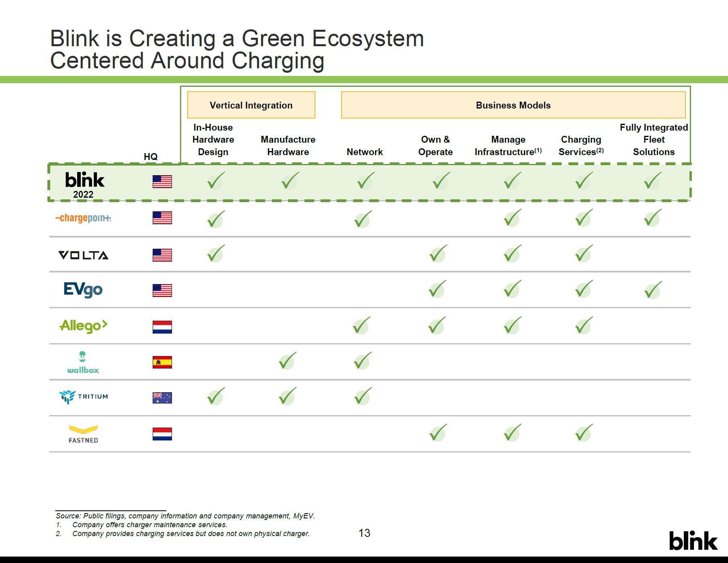Click the Spanish flag in Wallbox row
This screenshot has width=728, height=563.
162,362
